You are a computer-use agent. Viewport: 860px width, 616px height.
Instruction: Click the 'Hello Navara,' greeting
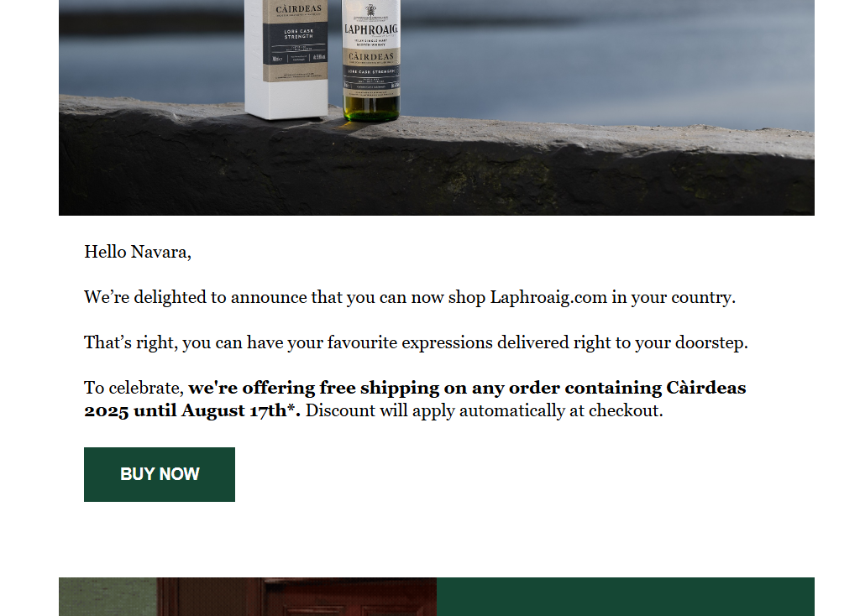click(138, 252)
